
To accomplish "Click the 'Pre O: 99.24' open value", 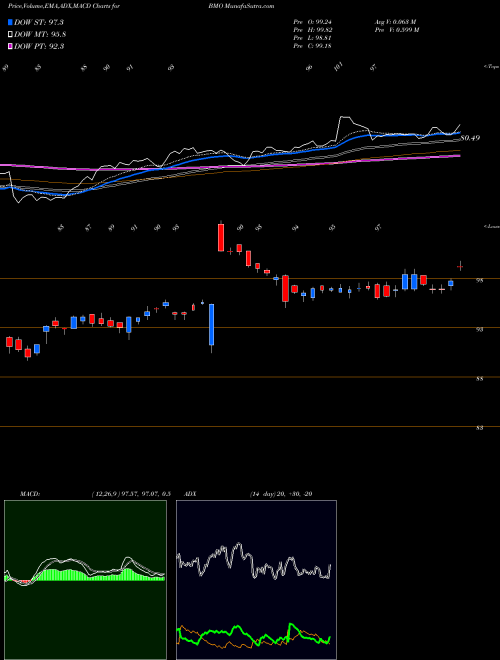I will click(x=312, y=22).
